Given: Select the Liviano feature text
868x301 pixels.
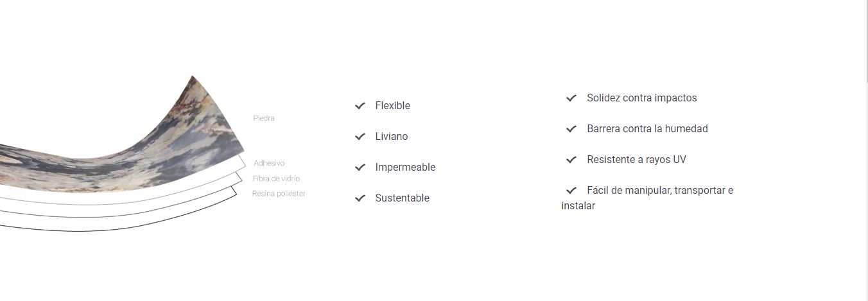Looking at the screenshot, I should tap(392, 136).
